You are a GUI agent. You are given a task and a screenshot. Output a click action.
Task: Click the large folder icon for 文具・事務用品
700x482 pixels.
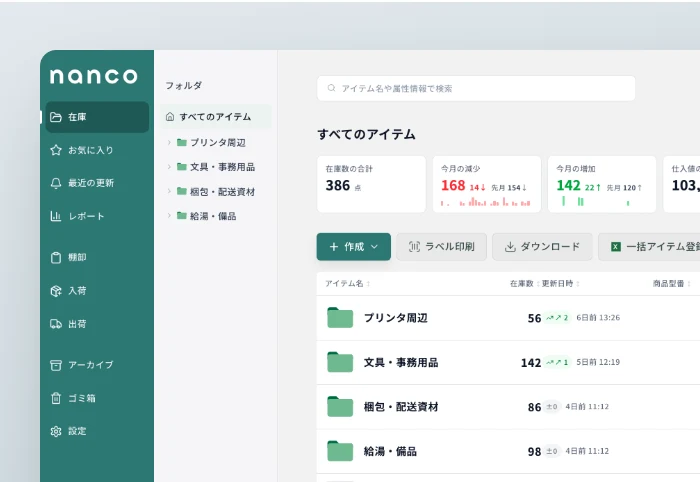(340, 362)
